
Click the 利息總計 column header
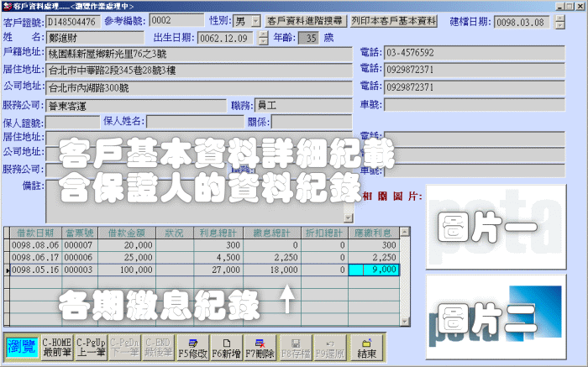[218, 233]
